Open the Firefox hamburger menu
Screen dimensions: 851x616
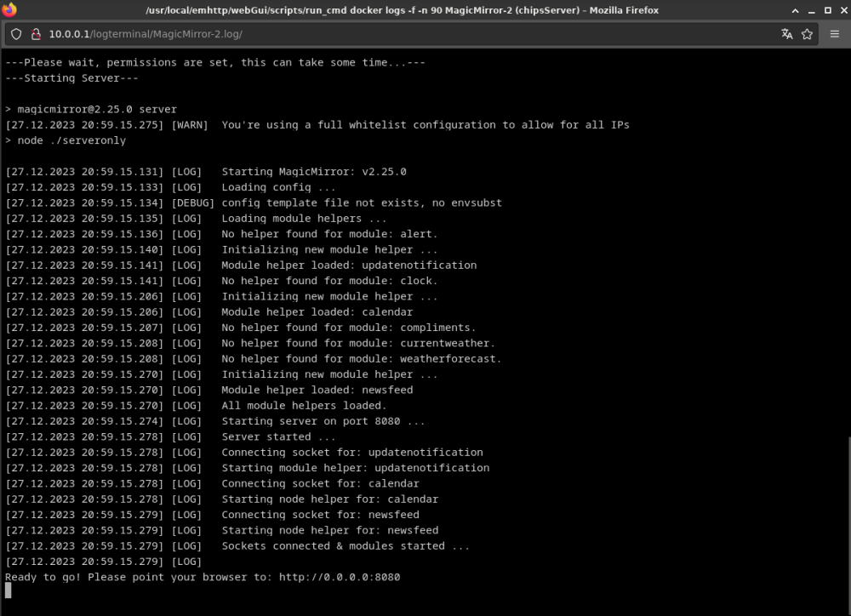[835, 34]
